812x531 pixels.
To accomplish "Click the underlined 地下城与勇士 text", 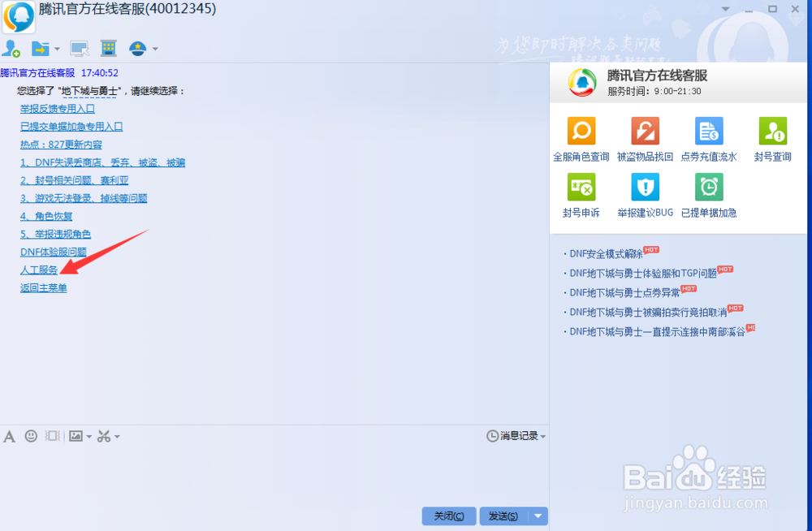I will pos(89,91).
